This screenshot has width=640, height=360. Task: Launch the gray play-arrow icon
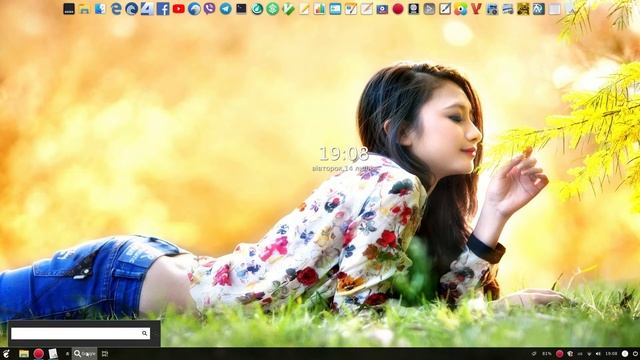[429, 9]
